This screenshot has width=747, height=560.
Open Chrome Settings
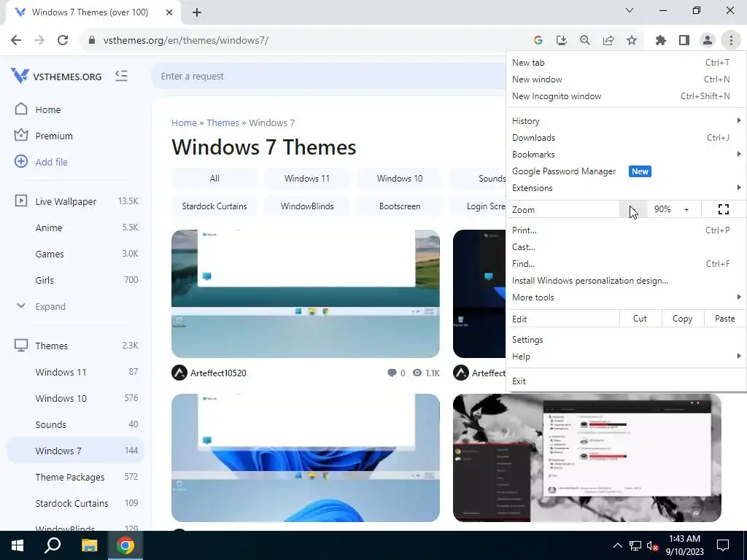tap(626, 340)
